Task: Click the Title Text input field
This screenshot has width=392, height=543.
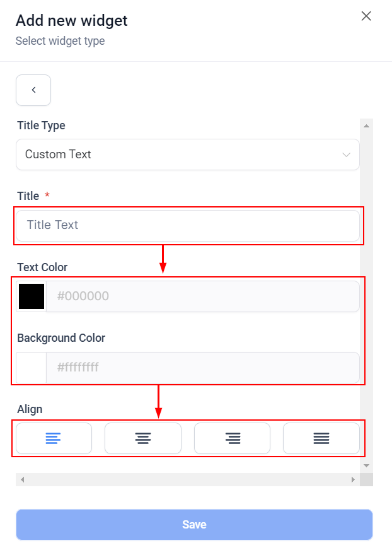Action: 187,225
